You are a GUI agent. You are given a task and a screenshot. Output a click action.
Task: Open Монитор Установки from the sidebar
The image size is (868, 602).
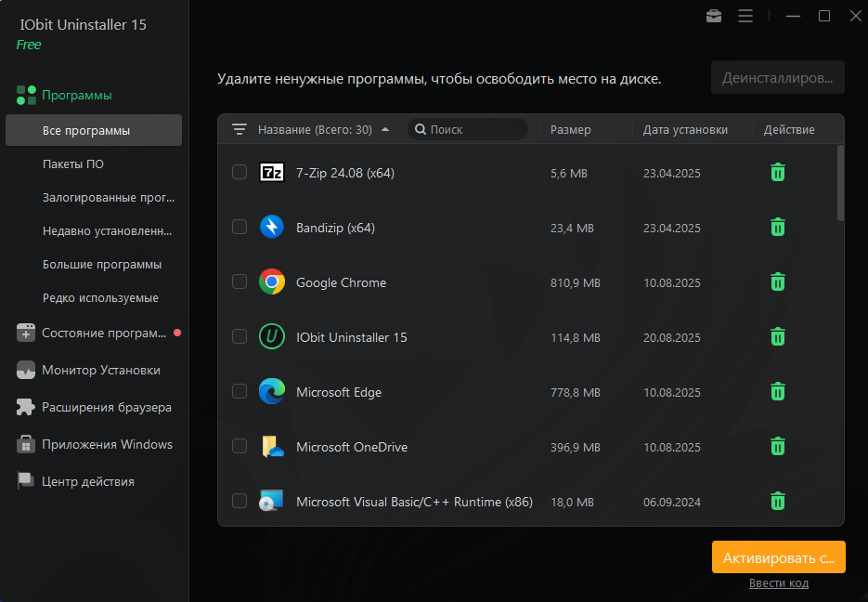pyautogui.click(x=100, y=370)
